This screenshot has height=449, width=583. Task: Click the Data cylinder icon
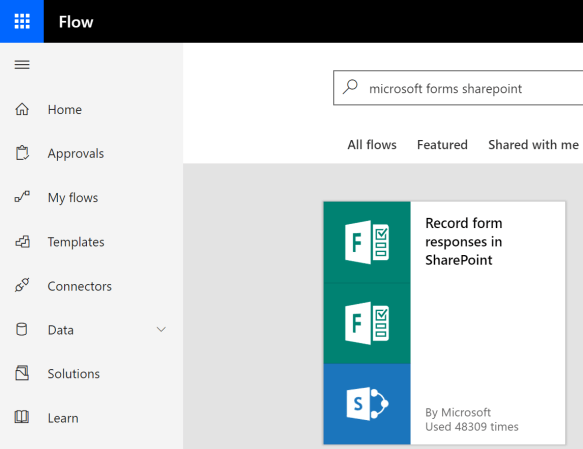click(x=22, y=330)
